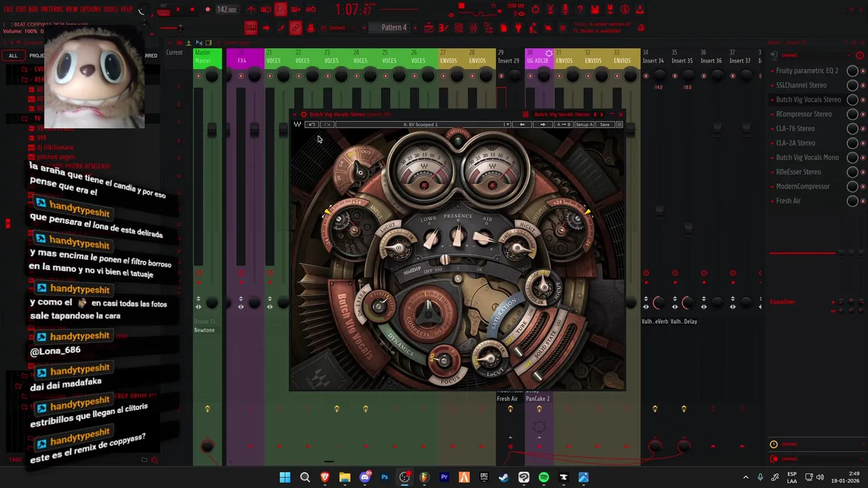
Task: Click the Setup A button
Action: 584,125
